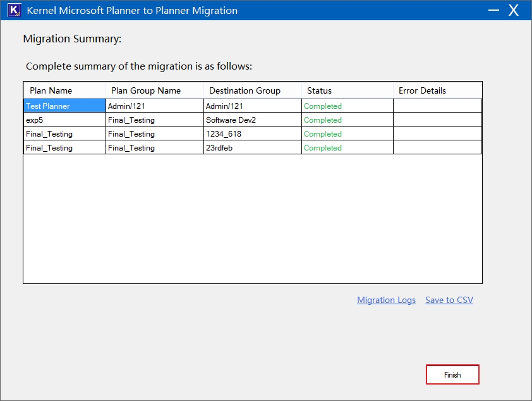Click Final_Testing plan group in exp5 row
Screen dimensions: 532x401
point(155,120)
